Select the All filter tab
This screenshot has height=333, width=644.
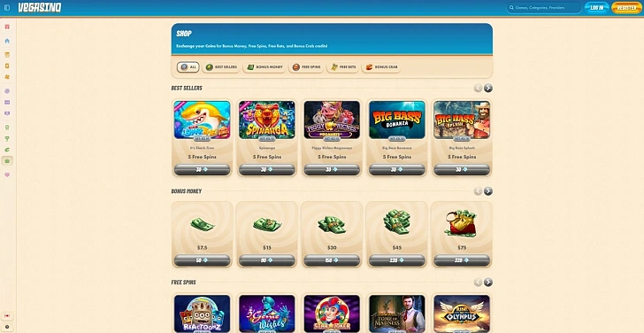click(188, 67)
